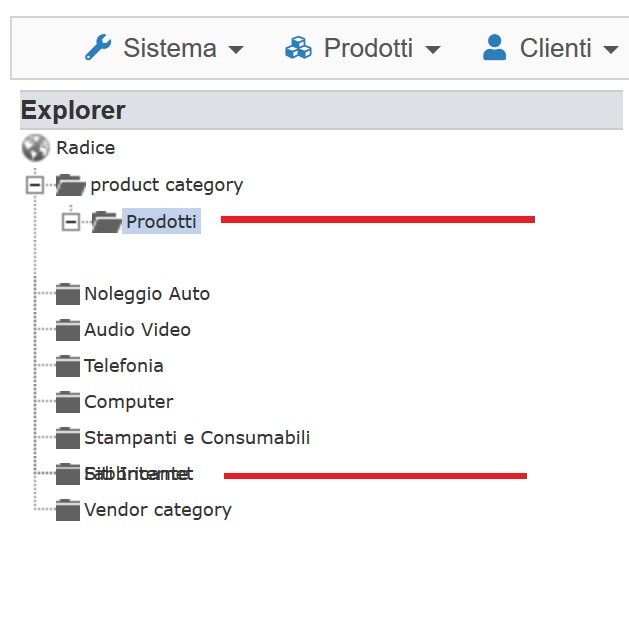Click the globe icon next to Radice
Viewport: 629px width, 621px height.
pos(35,148)
